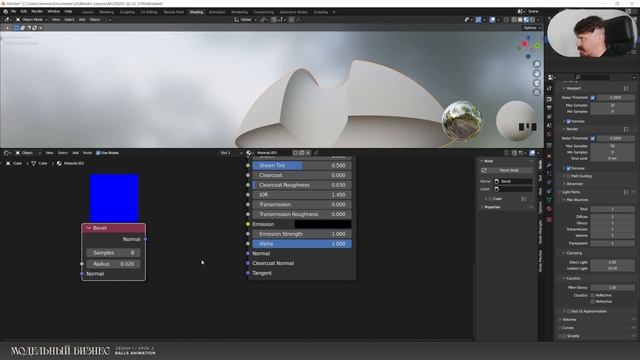The width and height of the screenshot is (640, 360).
Task: Click the Bevel node Samples field
Action: (x=113, y=253)
